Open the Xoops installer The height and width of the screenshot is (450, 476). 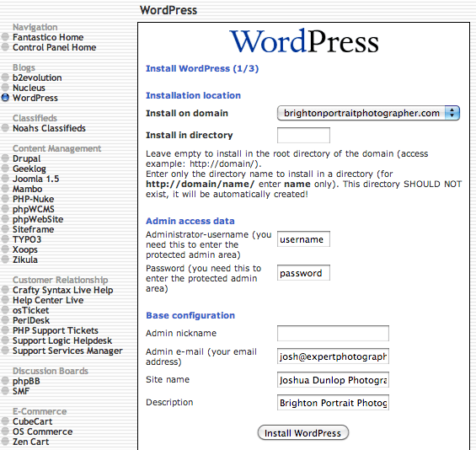coord(25,249)
